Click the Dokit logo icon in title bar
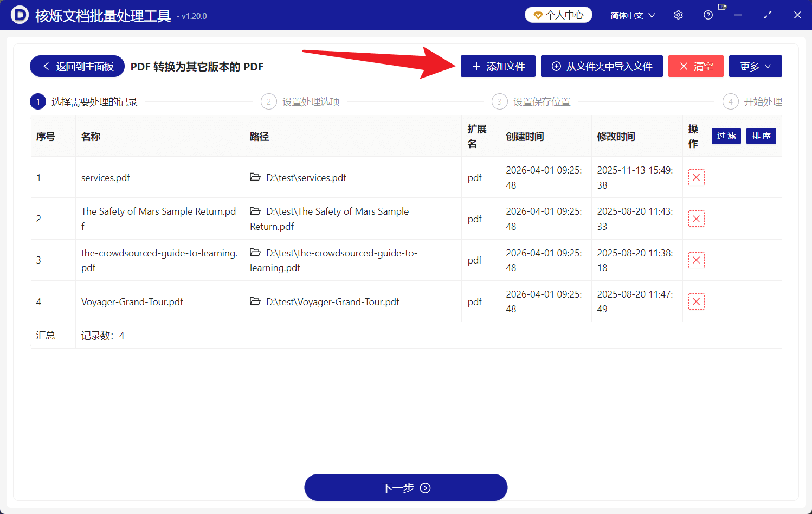 pos(18,15)
